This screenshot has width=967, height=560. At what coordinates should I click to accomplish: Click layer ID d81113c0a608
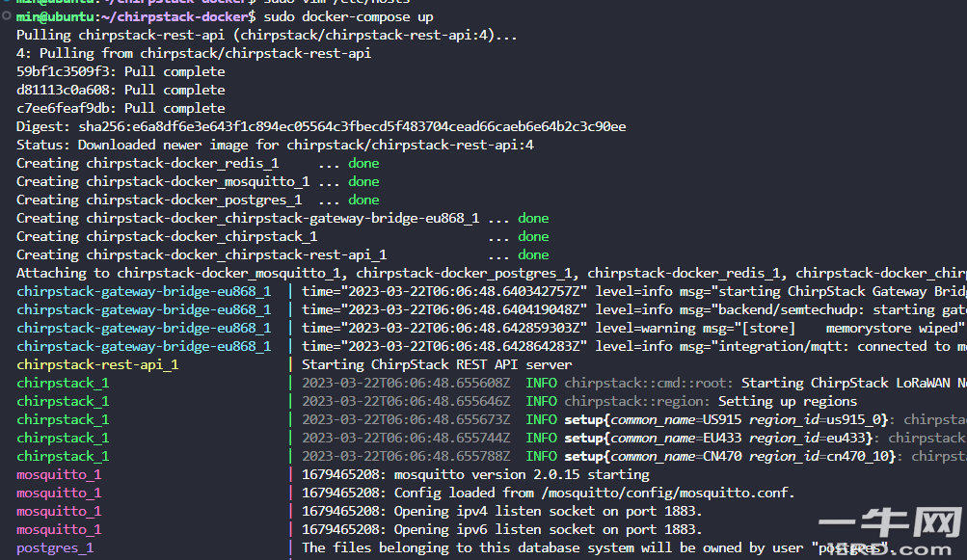tap(63, 90)
